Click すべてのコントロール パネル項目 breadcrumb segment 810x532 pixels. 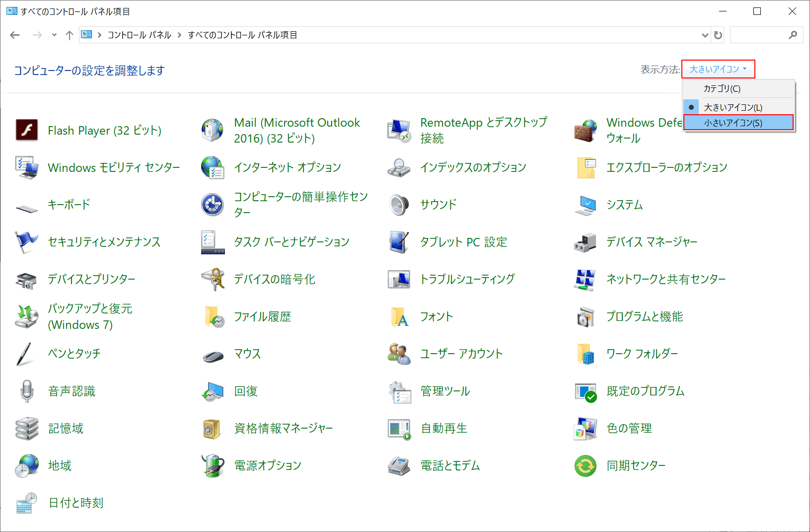click(x=242, y=35)
